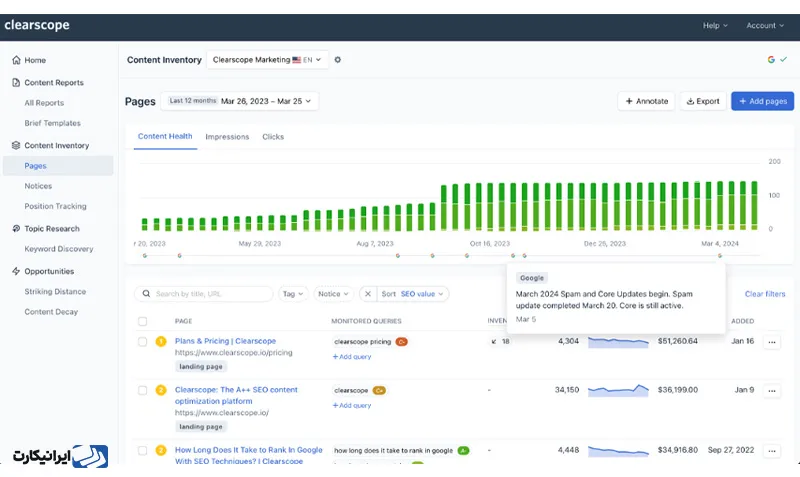The height and width of the screenshot is (477, 800).
Task: Click the Content Inventory stack icon
Action: (16, 145)
